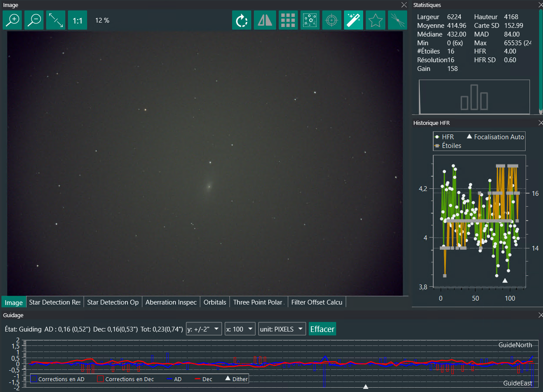Set zoom to 1:1 button
Image resolution: width=543 pixels, height=392 pixels.
pyautogui.click(x=78, y=20)
